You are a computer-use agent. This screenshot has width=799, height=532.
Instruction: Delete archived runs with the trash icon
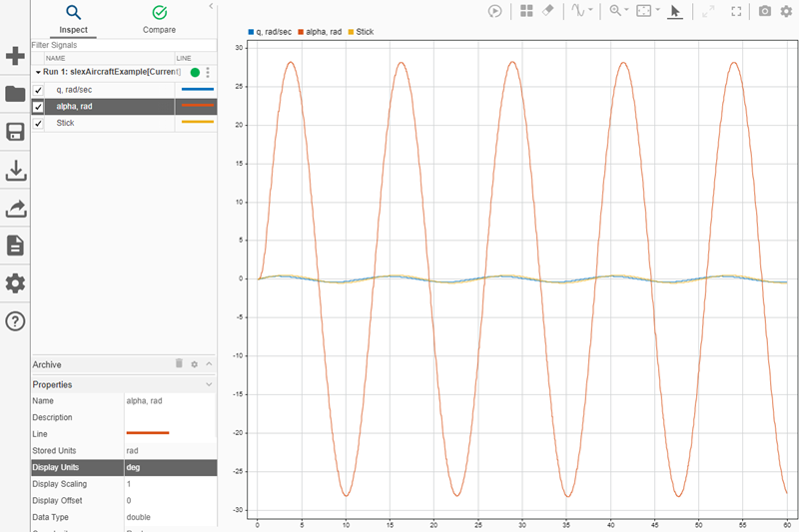coord(179,364)
